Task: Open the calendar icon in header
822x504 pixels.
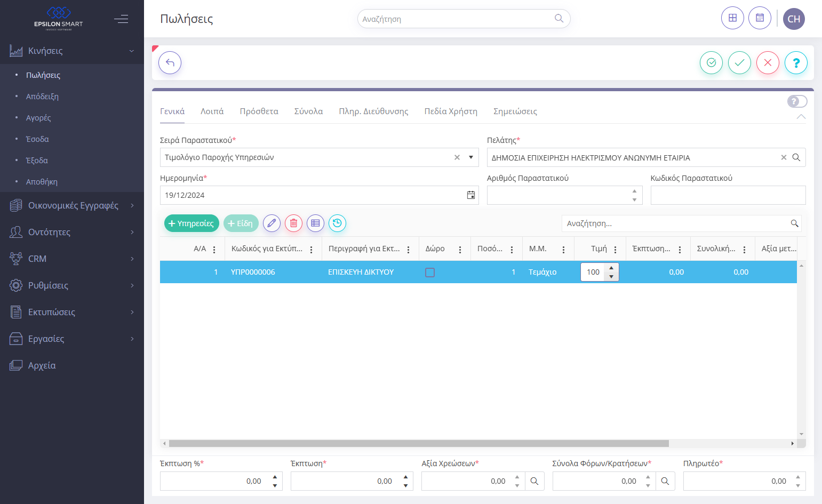Action: [x=760, y=18]
